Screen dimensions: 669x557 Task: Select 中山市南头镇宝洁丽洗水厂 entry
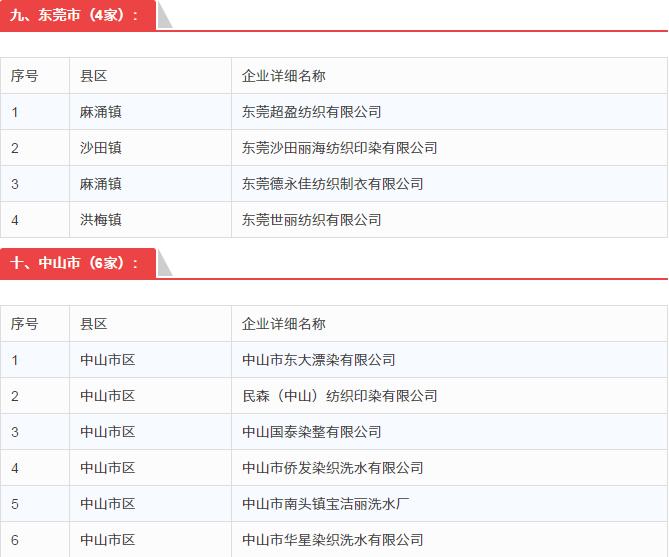point(325,504)
